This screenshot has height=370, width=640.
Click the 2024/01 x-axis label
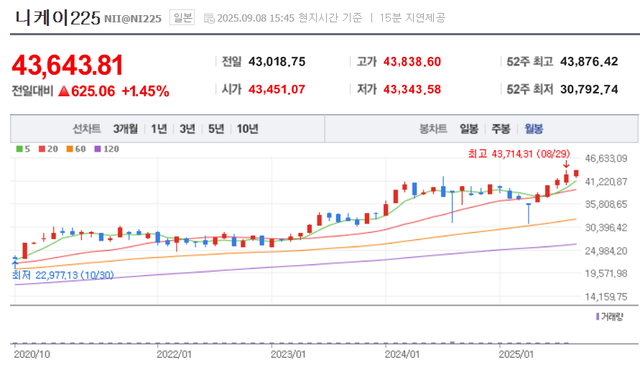(402, 354)
